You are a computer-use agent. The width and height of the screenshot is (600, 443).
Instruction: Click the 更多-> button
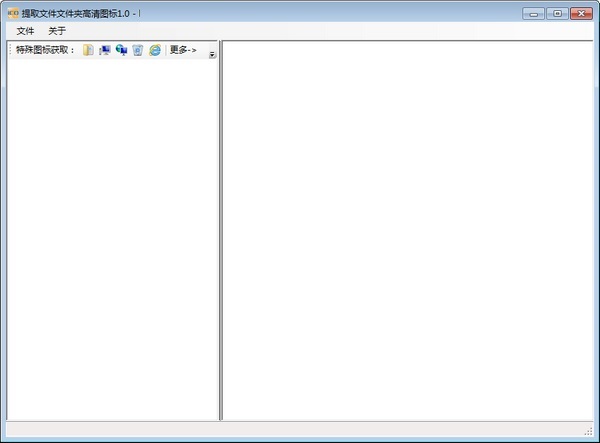click(x=183, y=50)
